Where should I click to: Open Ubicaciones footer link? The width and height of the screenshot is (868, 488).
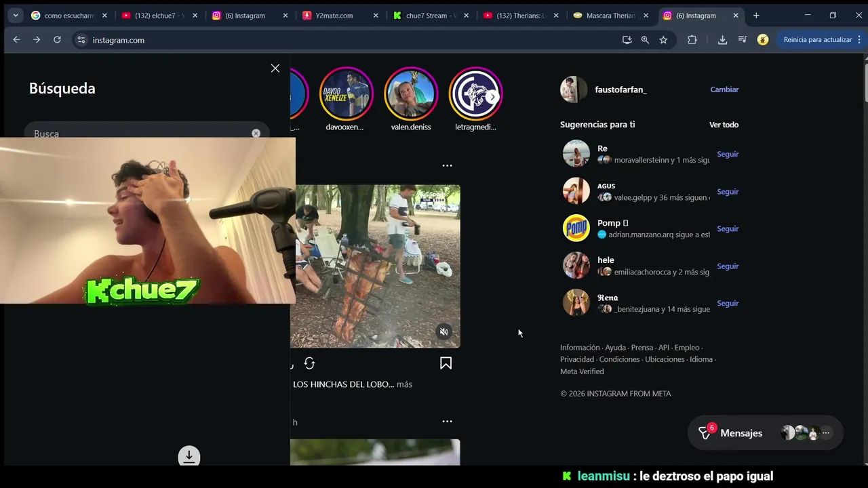[x=665, y=359]
